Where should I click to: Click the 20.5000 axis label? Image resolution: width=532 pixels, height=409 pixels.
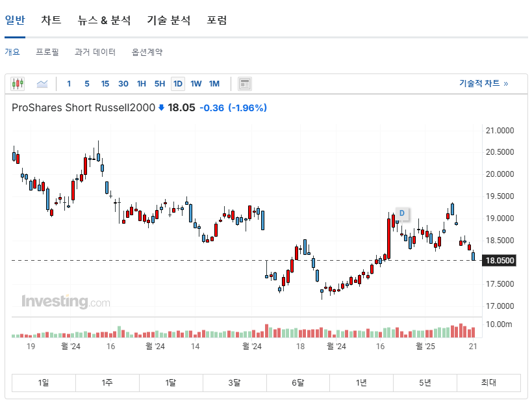pyautogui.click(x=500, y=152)
